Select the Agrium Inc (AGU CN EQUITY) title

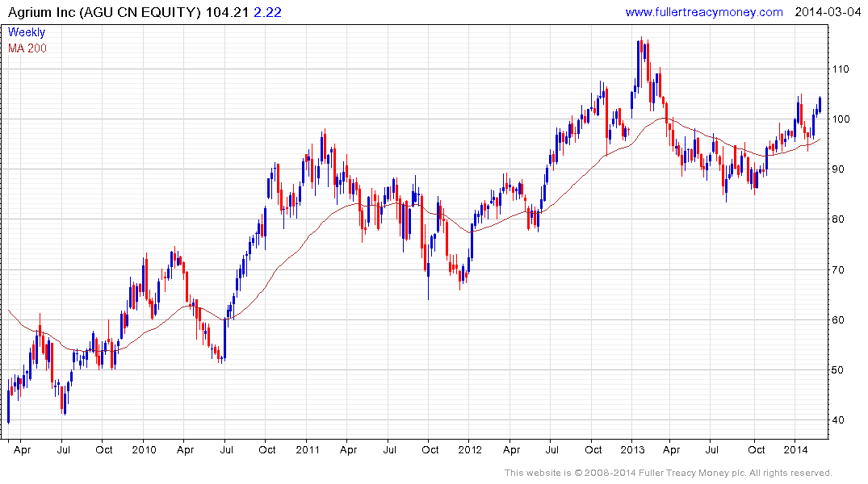[x=104, y=12]
